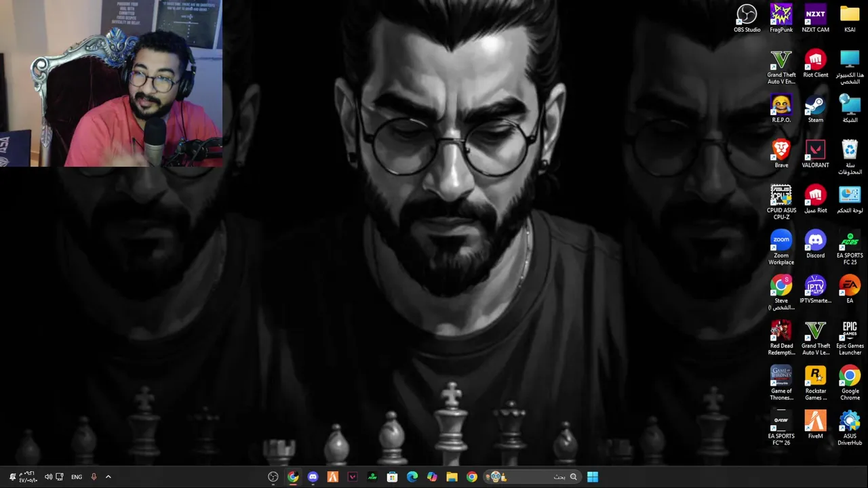Select Grand Theft Auto V Legacy shortcut
This screenshot has height=488, width=868.
(815, 338)
